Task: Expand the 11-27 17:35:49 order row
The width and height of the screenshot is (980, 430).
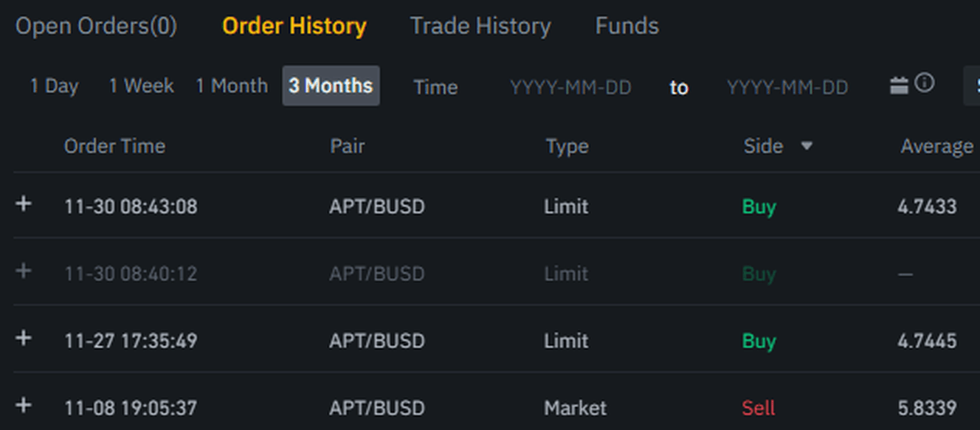Action: (24, 339)
